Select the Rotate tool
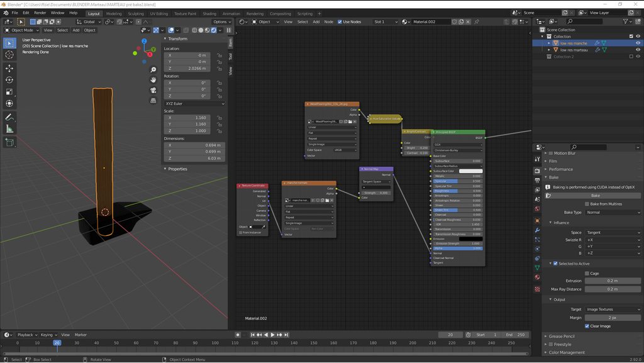Screen dimensions: 644x363 [9, 80]
